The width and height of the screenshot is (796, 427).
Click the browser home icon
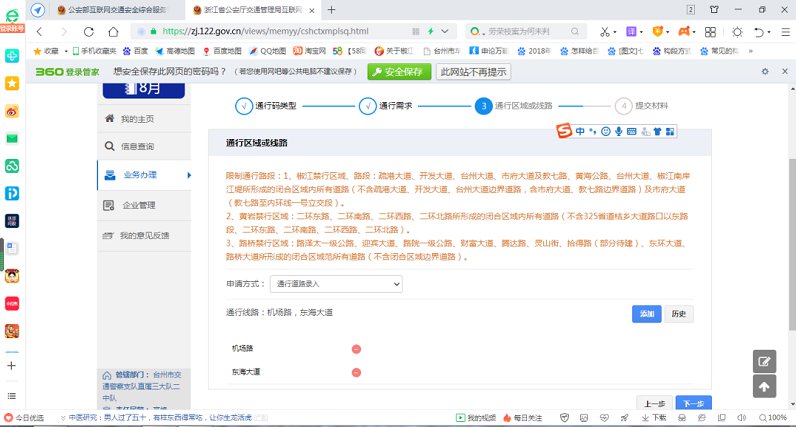click(x=114, y=32)
